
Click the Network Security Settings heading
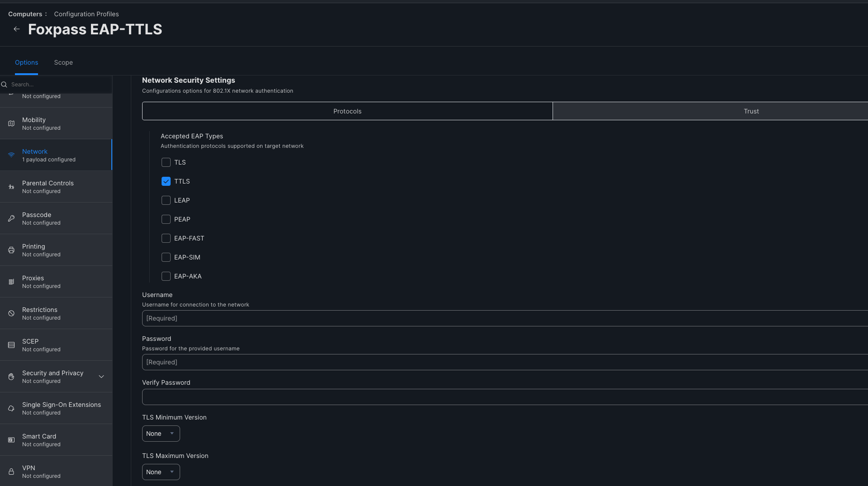(x=188, y=80)
